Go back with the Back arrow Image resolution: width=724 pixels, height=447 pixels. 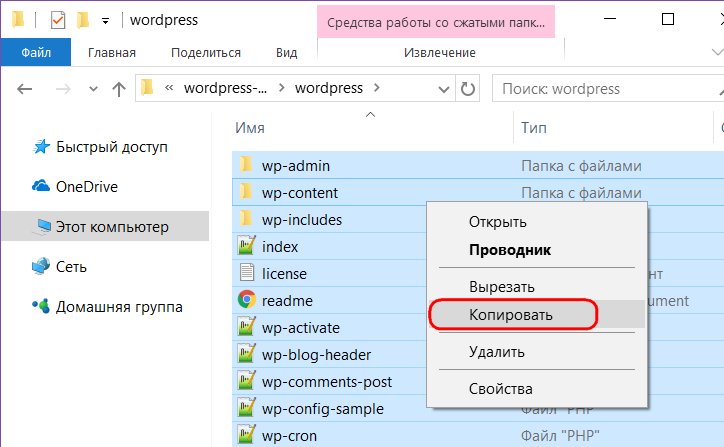[24, 89]
